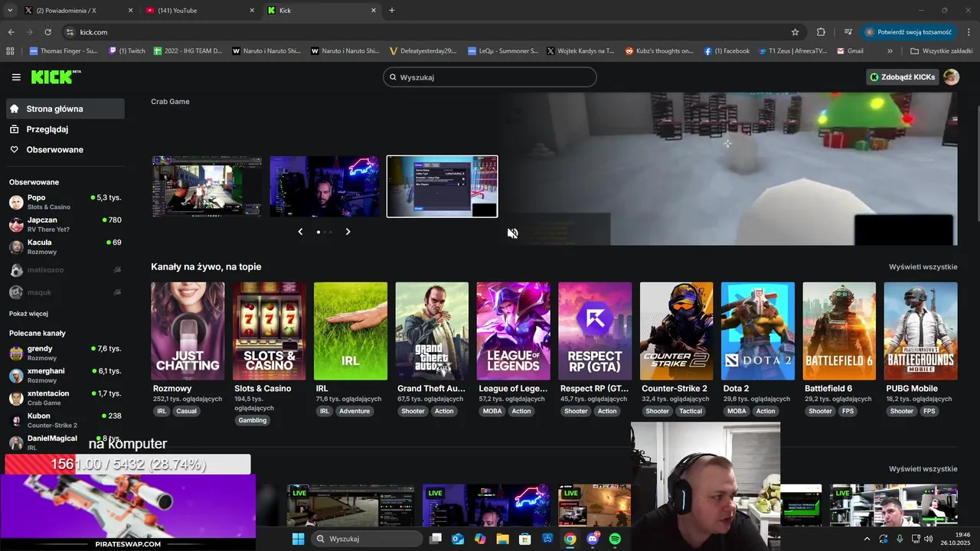Open Strona główna in sidebar
The height and width of the screenshot is (551, 980).
[x=65, y=109]
